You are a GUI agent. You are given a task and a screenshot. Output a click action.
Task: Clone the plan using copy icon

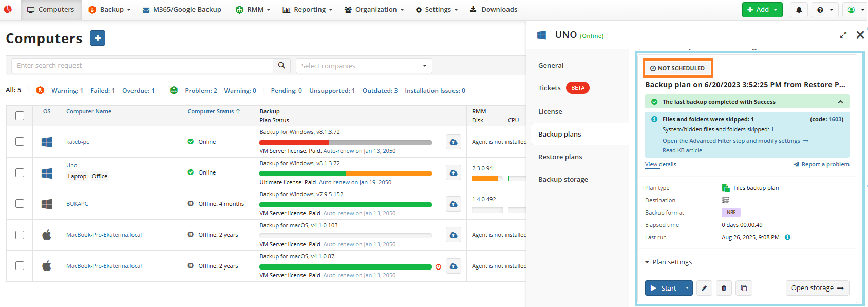coord(744,288)
